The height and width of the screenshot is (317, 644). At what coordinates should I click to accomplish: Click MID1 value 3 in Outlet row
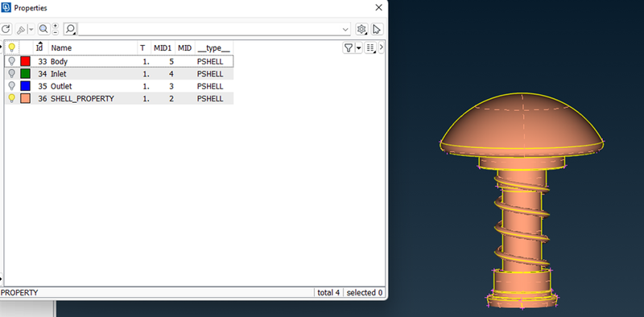[171, 86]
